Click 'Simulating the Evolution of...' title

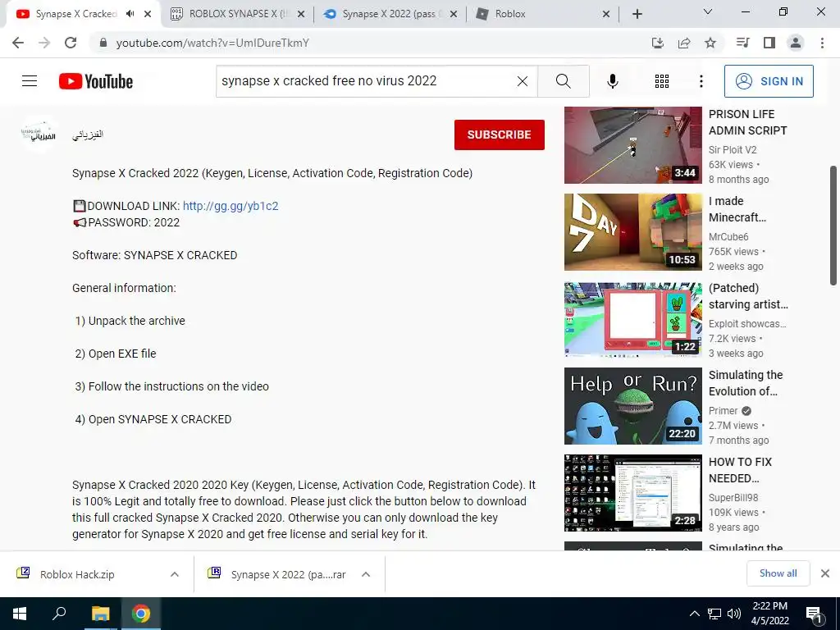pos(746,383)
